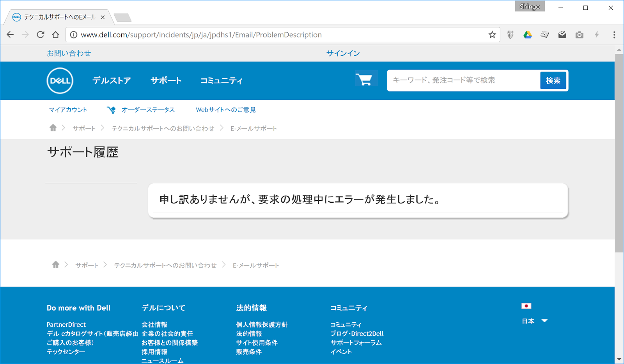Open the 会社情報 footer link

pyautogui.click(x=154, y=325)
